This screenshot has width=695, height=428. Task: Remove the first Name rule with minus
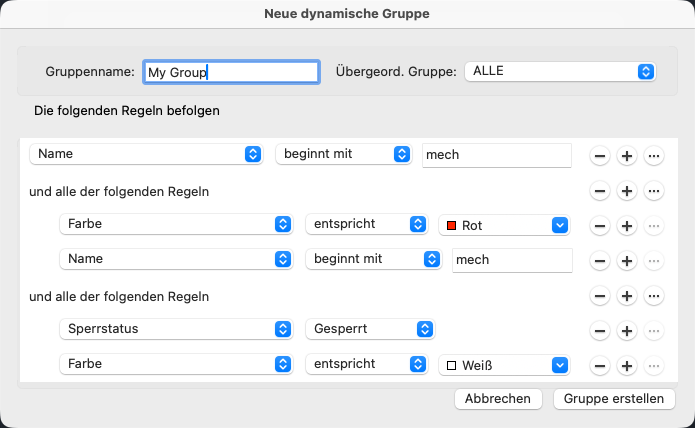(x=600, y=156)
